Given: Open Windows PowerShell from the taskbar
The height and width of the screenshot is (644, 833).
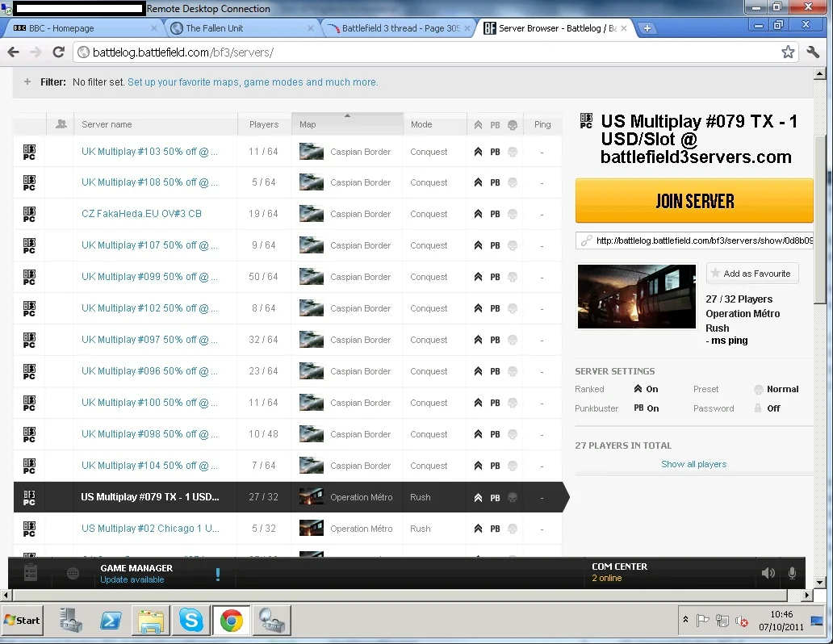Looking at the screenshot, I should [x=111, y=620].
